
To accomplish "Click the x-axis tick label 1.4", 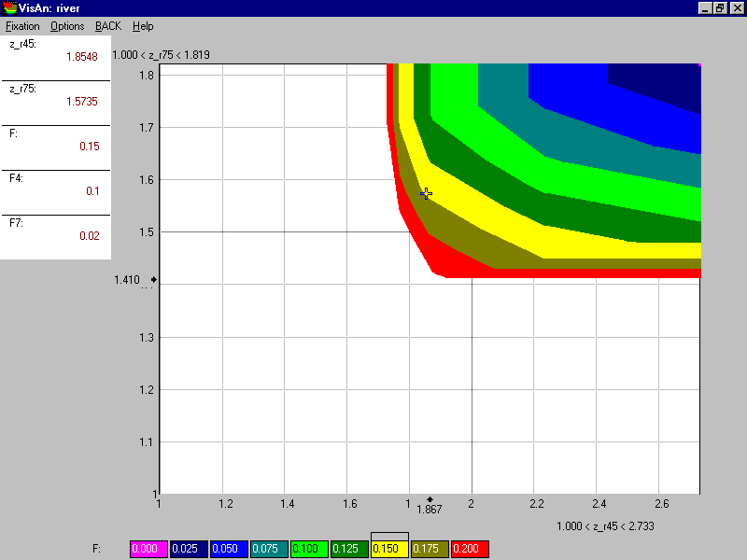I will pos(288,504).
